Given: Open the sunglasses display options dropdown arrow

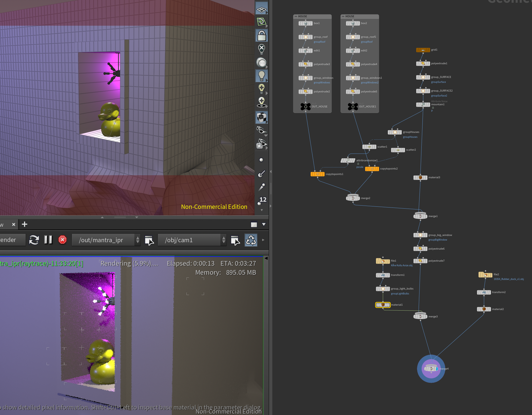Looking at the screenshot, I should point(266,136).
